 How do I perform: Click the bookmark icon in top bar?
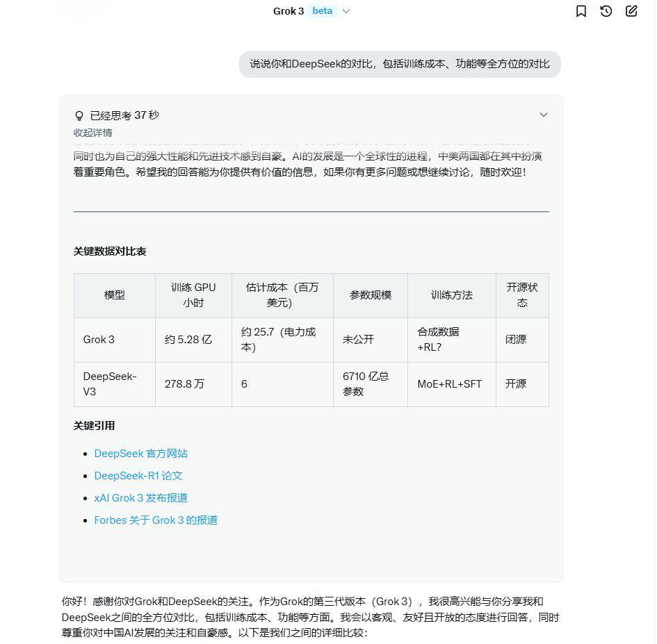click(581, 11)
